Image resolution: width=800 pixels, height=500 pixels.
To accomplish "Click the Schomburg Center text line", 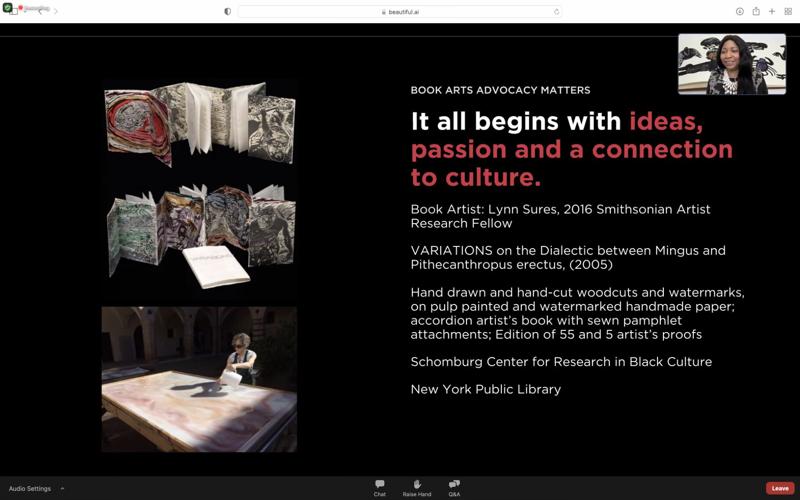I will click(561, 362).
